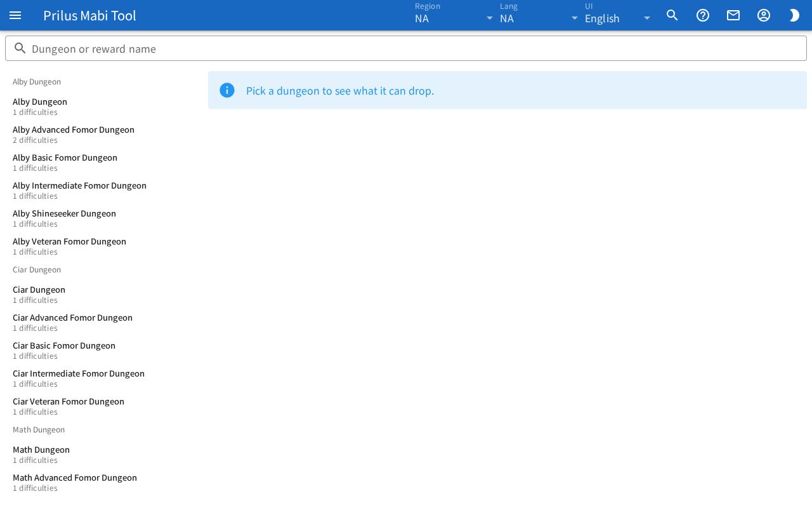Open the user account icon

[x=764, y=15]
